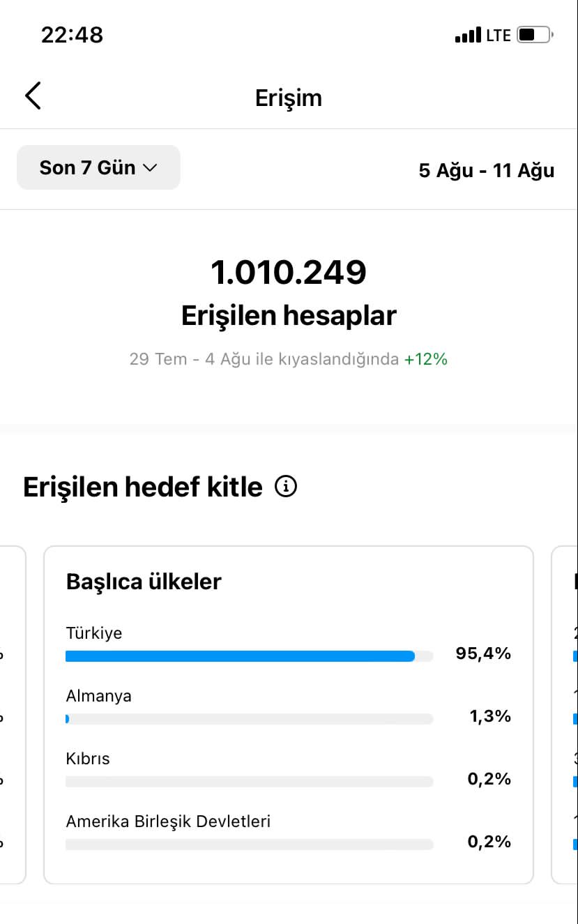Show the partially visible card on left
578x924 pixels.
pyautogui.click(x=13, y=715)
